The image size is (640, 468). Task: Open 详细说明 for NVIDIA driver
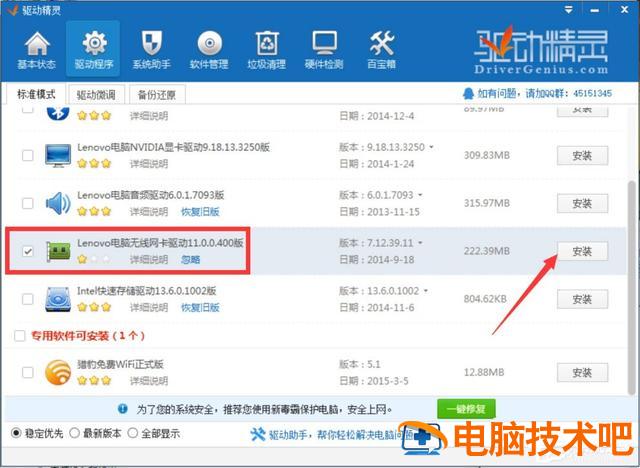coord(149,164)
